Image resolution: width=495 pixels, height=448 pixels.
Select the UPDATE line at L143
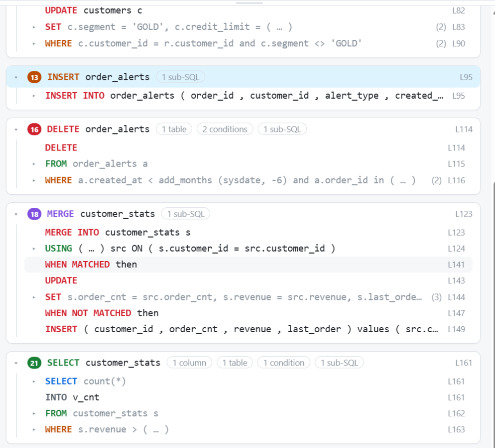pyautogui.click(x=248, y=281)
